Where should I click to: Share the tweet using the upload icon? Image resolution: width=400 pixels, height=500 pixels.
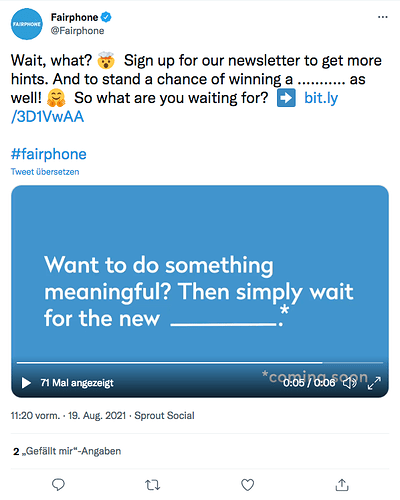click(342, 485)
